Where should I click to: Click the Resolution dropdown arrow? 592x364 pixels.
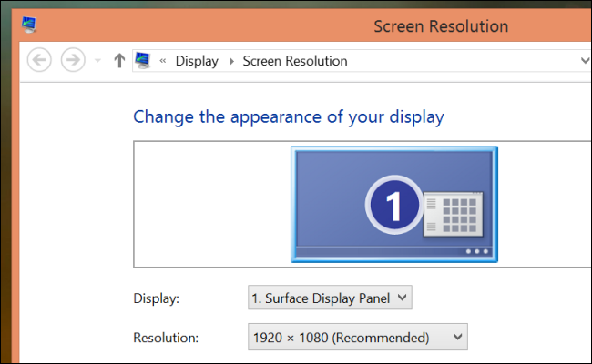click(457, 337)
